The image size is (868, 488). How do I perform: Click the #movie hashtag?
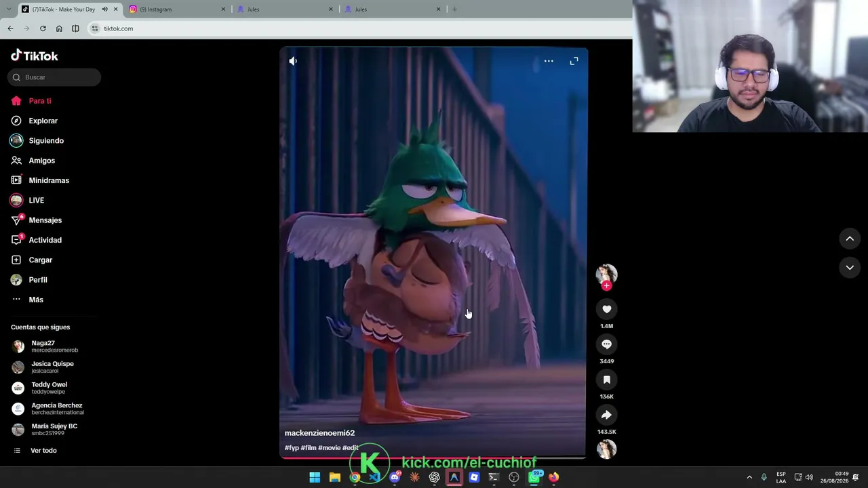pyautogui.click(x=330, y=448)
